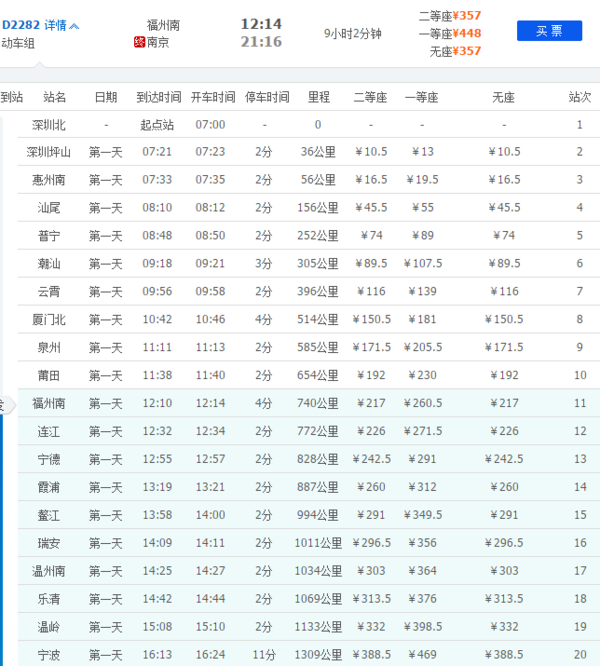Select station 潮汕 row name
Screen dimensions: 600x666
click(48, 264)
